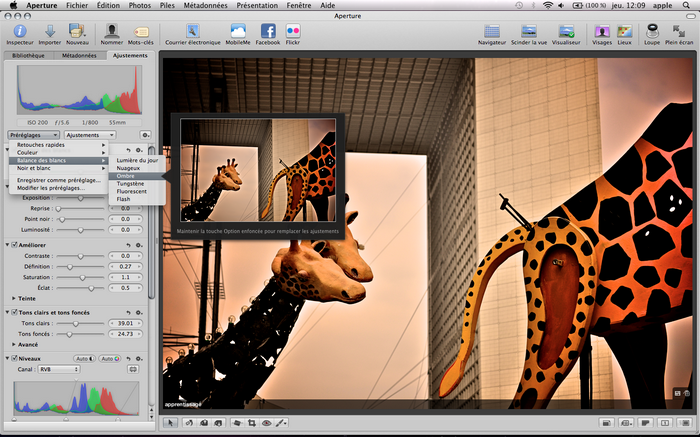
Task: Choose the Tungstène preset
Action: click(137, 183)
